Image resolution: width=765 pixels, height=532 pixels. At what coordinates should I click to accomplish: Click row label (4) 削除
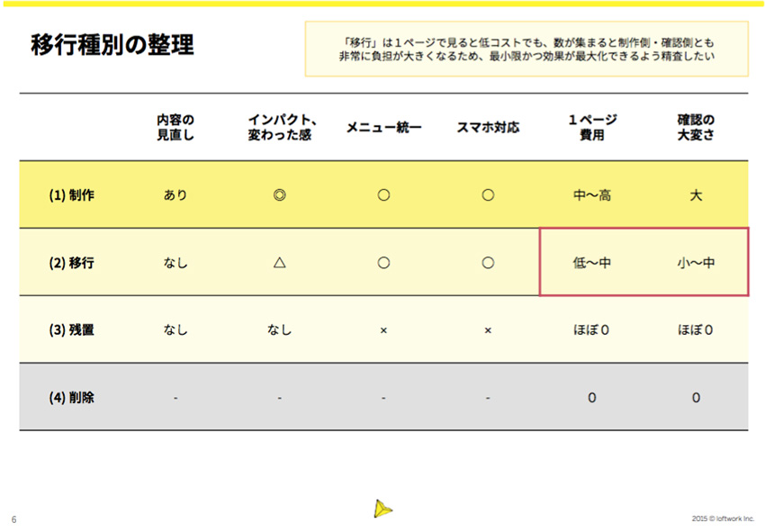pyautogui.click(x=71, y=397)
